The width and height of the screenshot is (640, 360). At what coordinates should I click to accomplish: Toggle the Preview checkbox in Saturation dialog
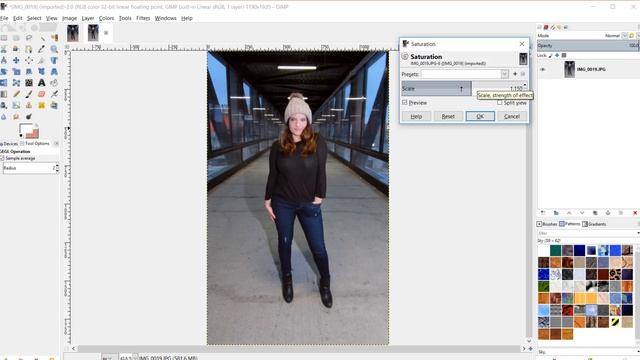(x=404, y=102)
